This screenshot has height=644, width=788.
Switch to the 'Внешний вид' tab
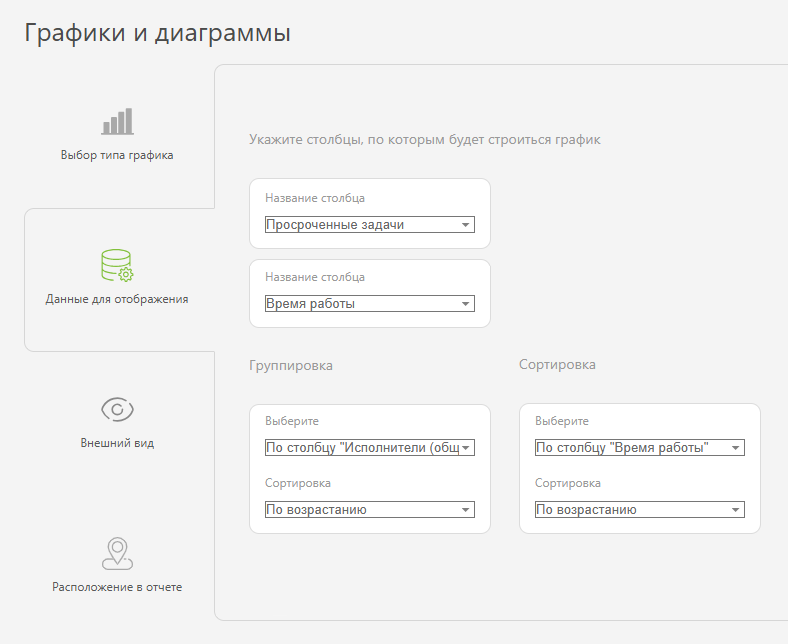117,443
